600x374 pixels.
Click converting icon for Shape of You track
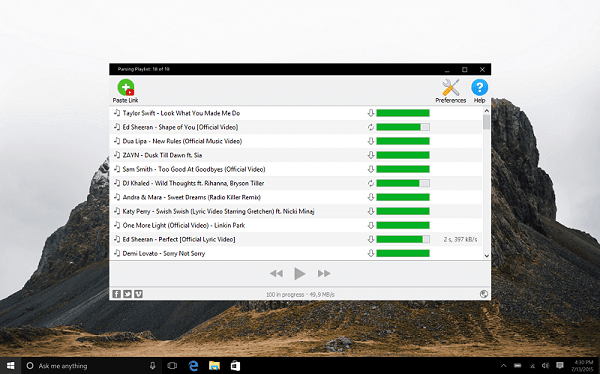click(x=370, y=127)
